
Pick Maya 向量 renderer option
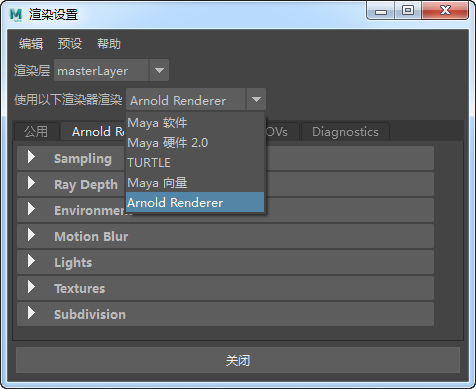coord(195,183)
